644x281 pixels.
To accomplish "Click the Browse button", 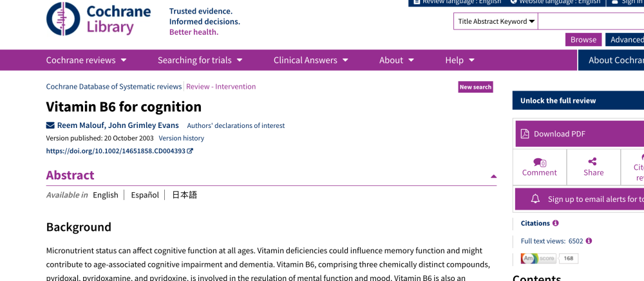I will pyautogui.click(x=583, y=40).
